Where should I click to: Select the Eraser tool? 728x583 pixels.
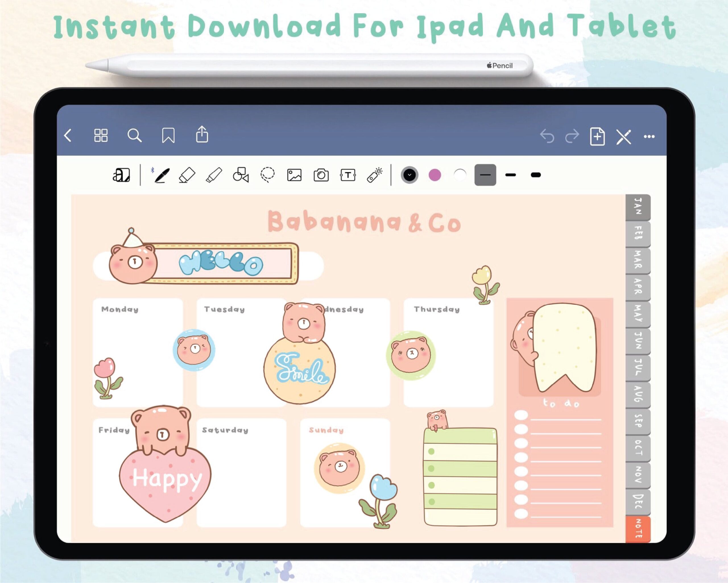click(x=188, y=175)
